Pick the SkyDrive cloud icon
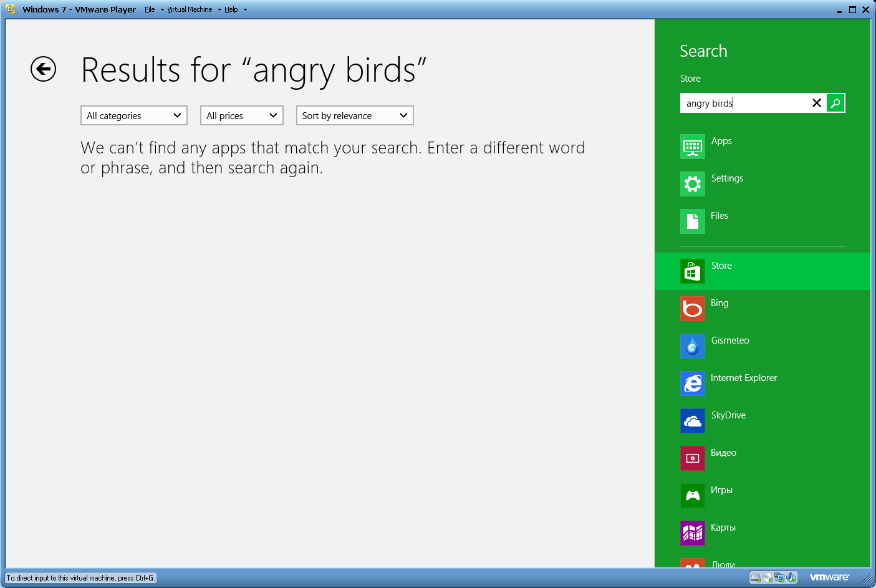 692,421
